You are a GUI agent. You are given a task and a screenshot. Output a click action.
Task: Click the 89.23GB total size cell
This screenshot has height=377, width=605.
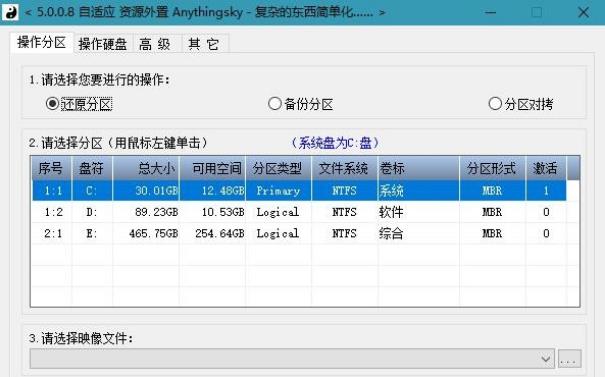[146, 212]
